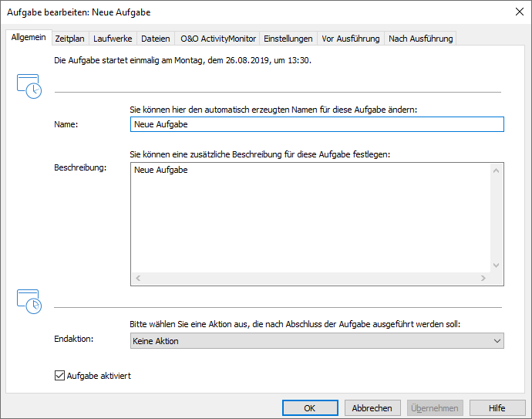Click into the Beschreibung text area
The image size is (532, 419).
[311, 218]
